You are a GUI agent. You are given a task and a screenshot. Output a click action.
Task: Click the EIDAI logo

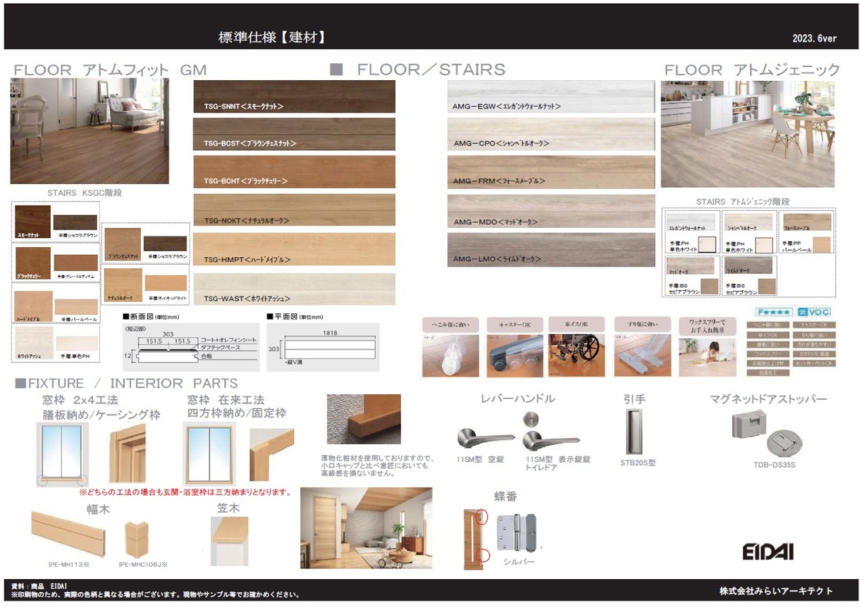768,551
